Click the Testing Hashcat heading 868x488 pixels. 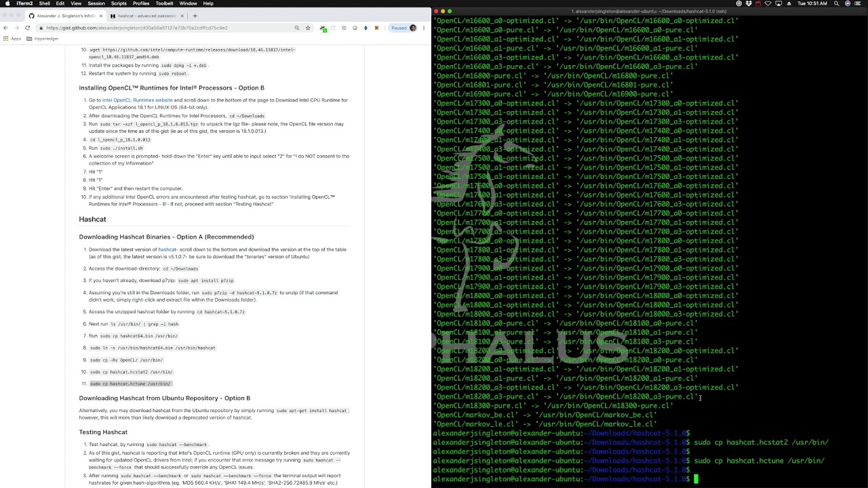[103, 432]
